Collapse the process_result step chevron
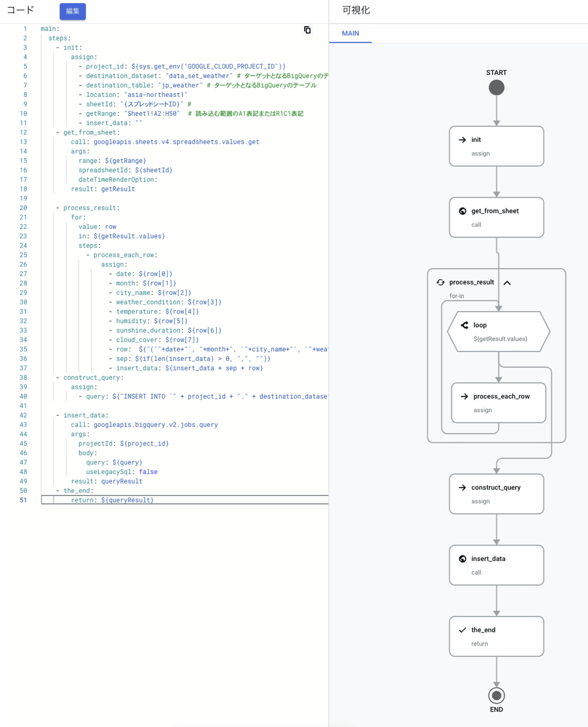Screen dimensions: 588x727 tap(507, 282)
